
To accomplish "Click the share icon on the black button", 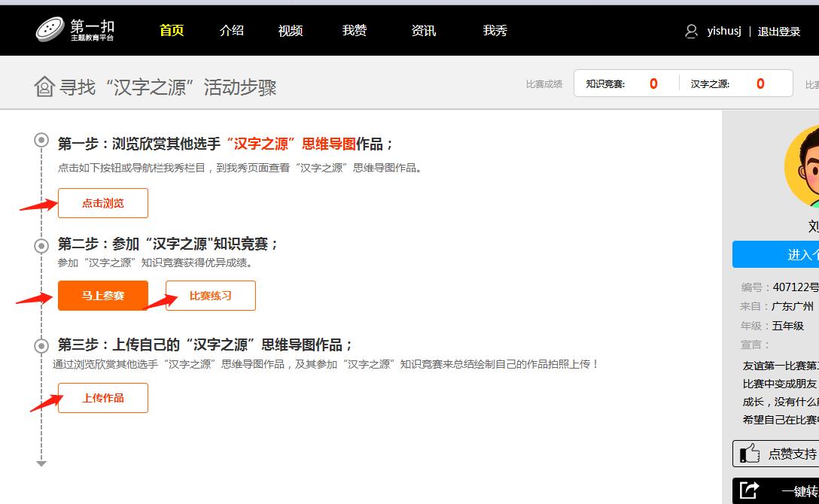I will 749,490.
